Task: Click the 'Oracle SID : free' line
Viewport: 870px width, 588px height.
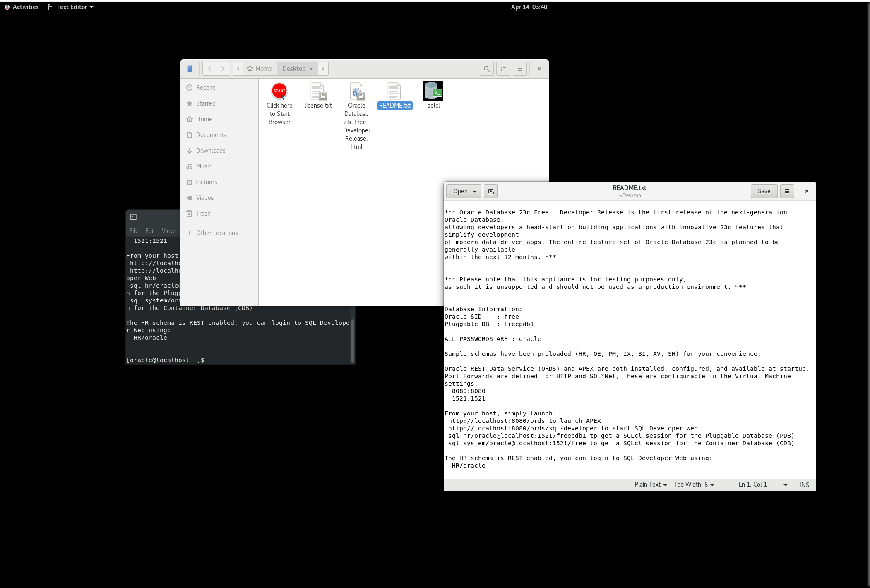Action: [x=481, y=317]
